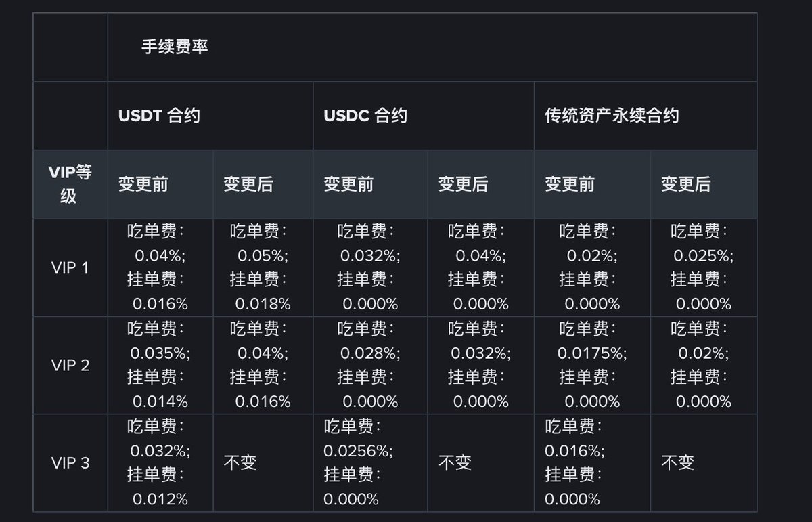Viewport: 812px width, 522px height.
Task: Select 变更前 header under USDT 合约
Action: coord(143,184)
